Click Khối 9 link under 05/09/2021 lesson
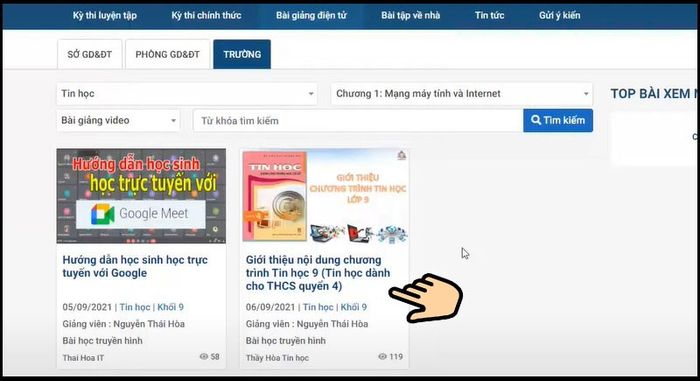The image size is (700, 381). [171, 307]
